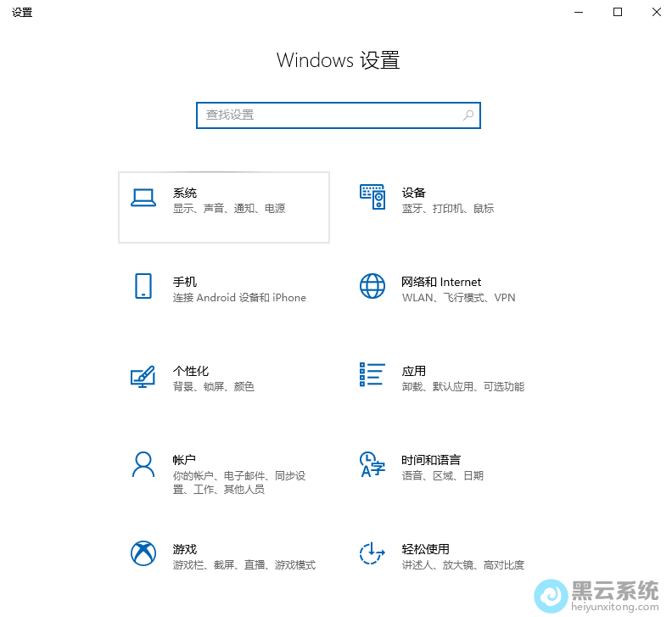Select the 网络和 Internet title

441,282
